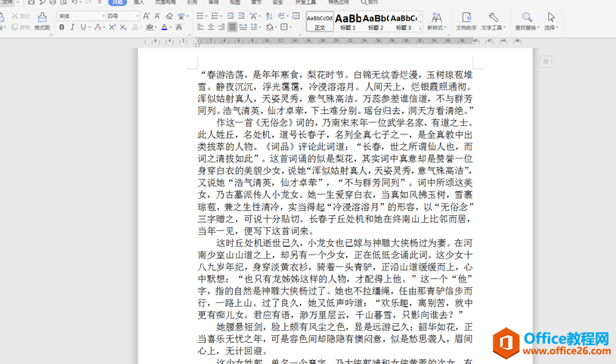Toggle Bold formatting

(x=62, y=27)
